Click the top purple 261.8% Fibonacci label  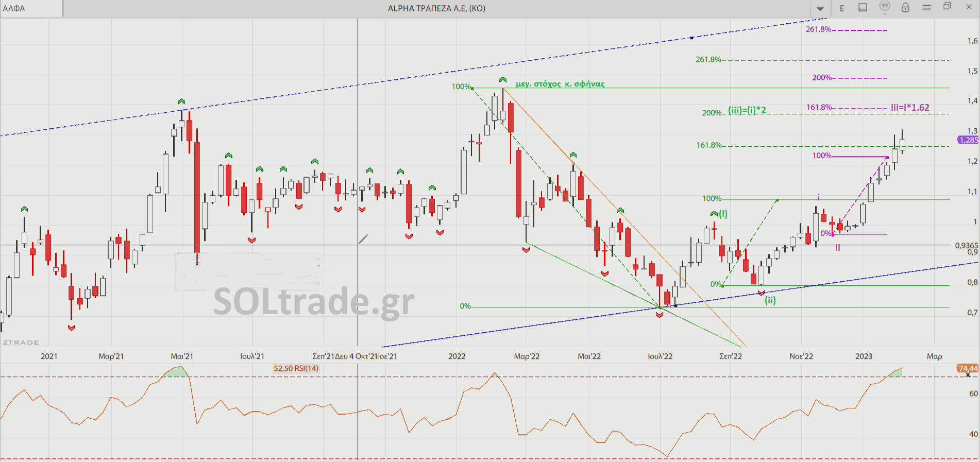tap(818, 29)
